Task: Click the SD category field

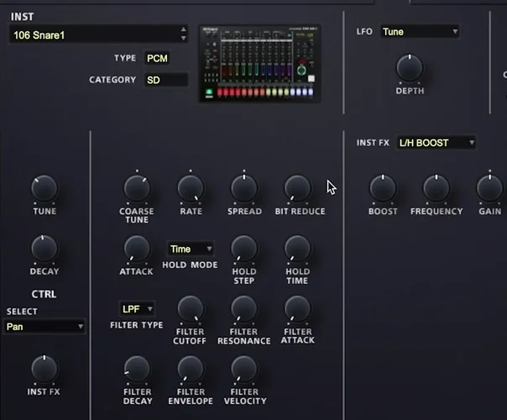Action: [x=165, y=80]
